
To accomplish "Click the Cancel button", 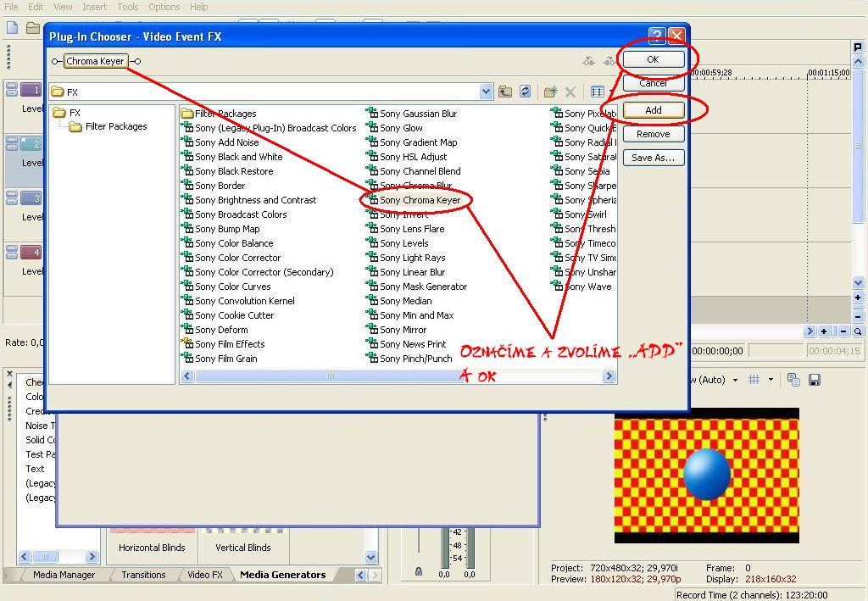I will [654, 83].
